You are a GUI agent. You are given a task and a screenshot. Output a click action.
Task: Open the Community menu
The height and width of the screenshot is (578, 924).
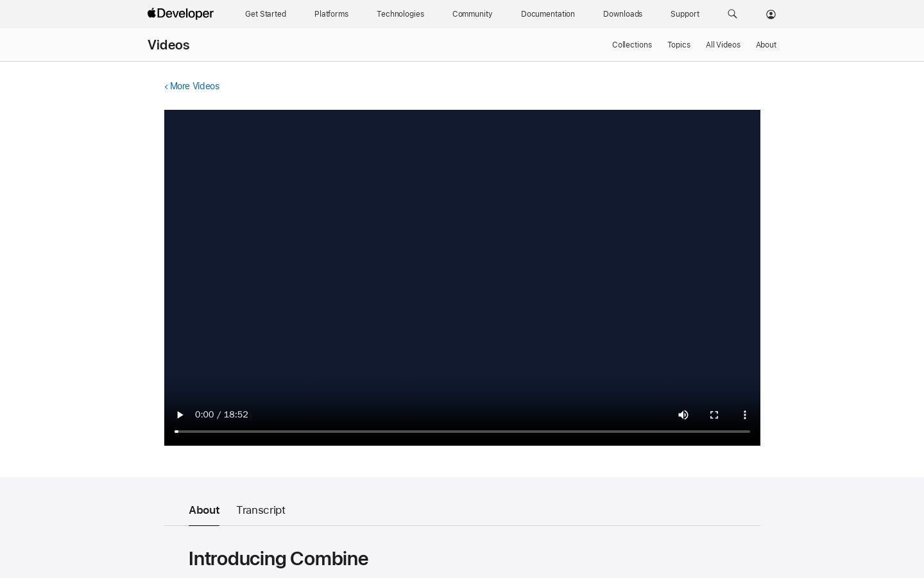(472, 14)
